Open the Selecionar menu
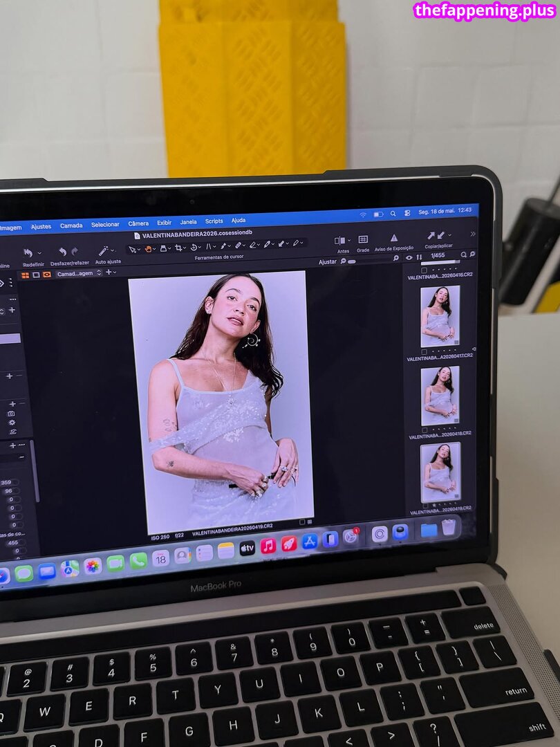 tap(105, 224)
